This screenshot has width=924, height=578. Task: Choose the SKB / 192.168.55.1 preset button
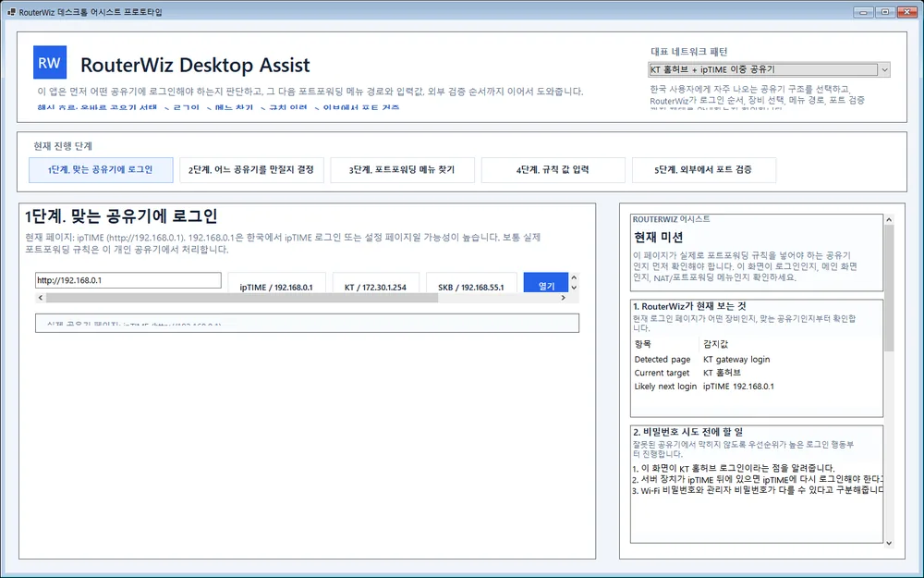coord(471,282)
